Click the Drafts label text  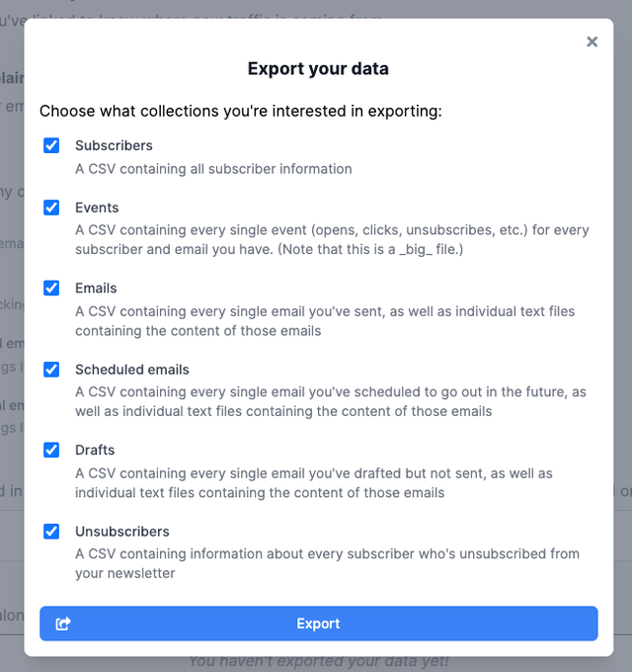click(95, 450)
